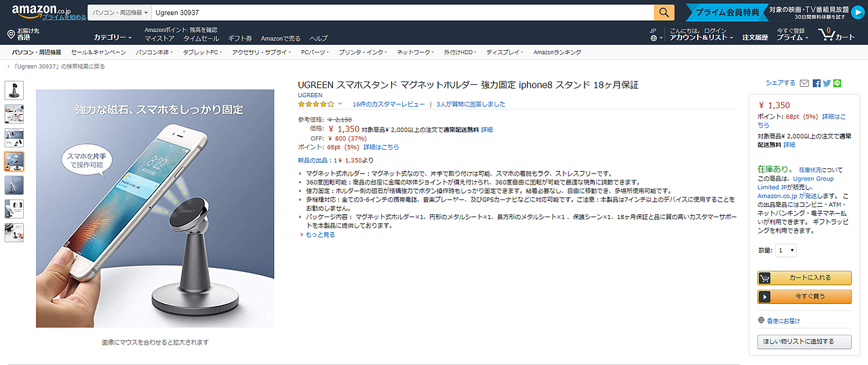Click もっと見る to expand details
This screenshot has width=868, height=365.
pos(319,235)
